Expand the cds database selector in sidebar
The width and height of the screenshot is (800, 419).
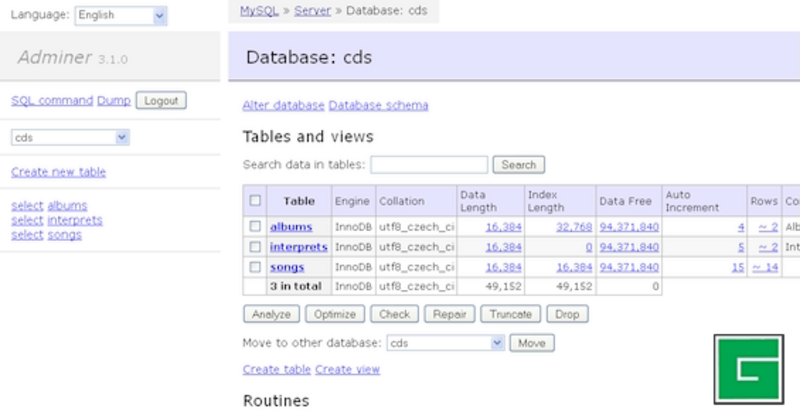pos(70,138)
